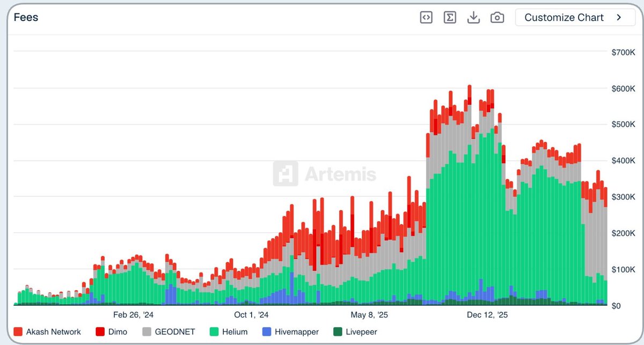Click the GEODNET legend label
The height and width of the screenshot is (345, 644).
pos(175,332)
